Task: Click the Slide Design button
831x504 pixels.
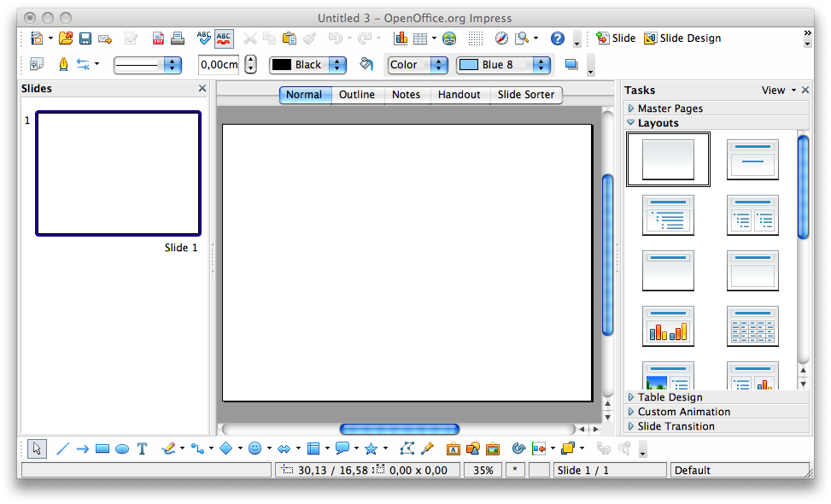Action: [x=682, y=38]
